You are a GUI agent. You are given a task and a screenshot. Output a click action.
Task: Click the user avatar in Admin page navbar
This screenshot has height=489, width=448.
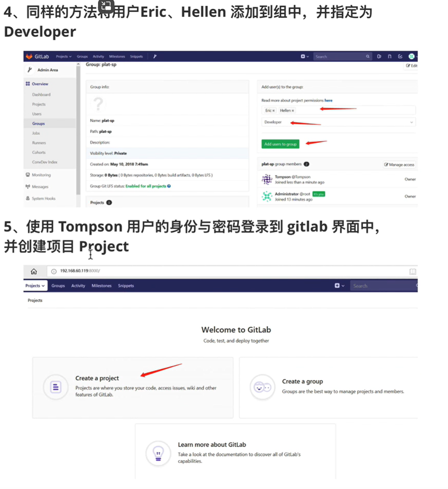point(411,57)
